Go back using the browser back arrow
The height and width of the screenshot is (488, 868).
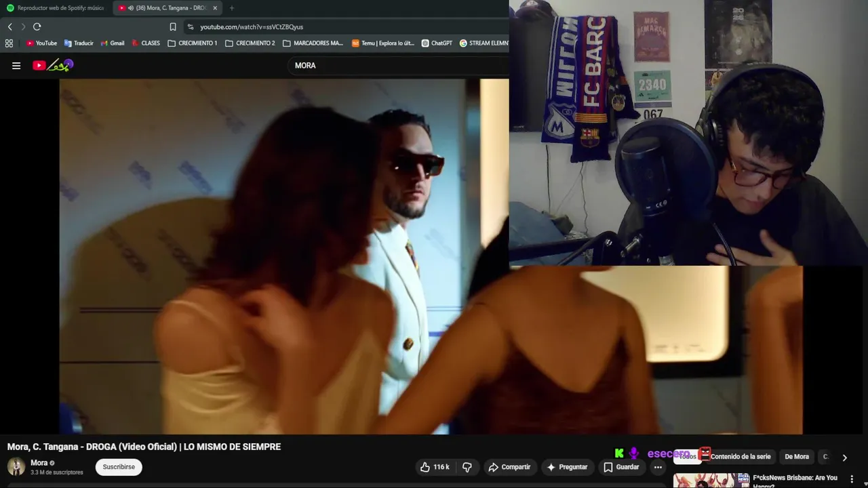click(x=9, y=26)
